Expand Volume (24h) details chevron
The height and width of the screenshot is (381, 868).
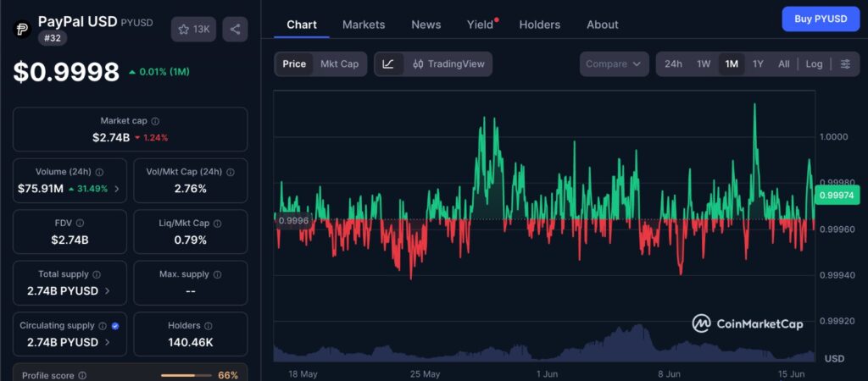click(117, 189)
